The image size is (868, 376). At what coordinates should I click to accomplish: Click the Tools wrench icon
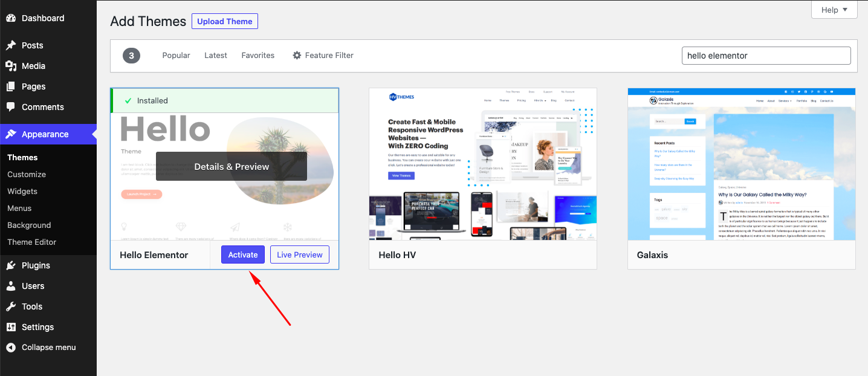[11, 306]
